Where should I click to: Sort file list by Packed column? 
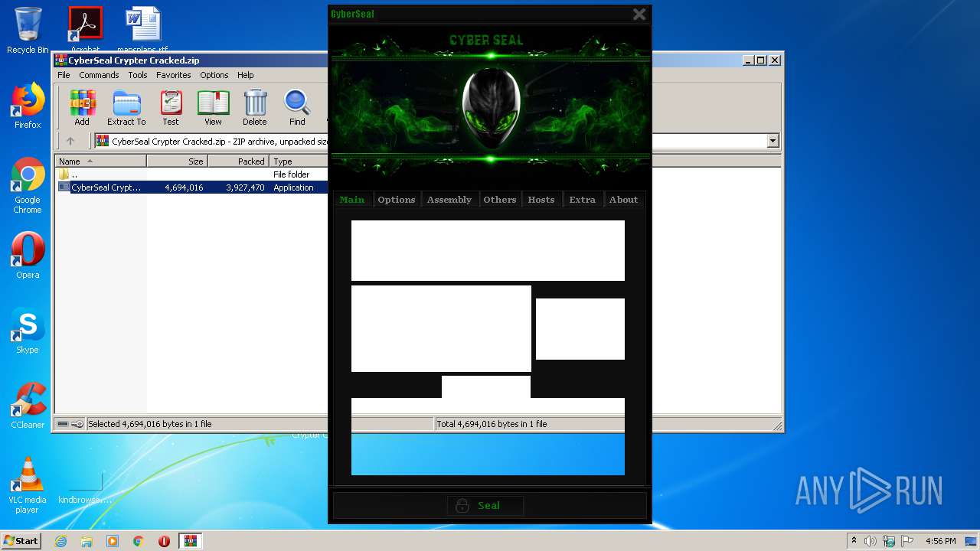[x=238, y=161]
